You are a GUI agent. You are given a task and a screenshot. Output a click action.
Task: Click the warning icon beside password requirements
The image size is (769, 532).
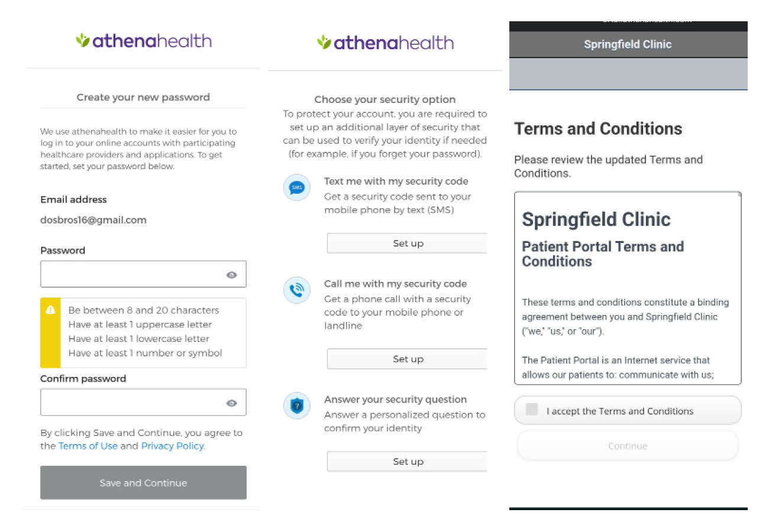(x=50, y=310)
